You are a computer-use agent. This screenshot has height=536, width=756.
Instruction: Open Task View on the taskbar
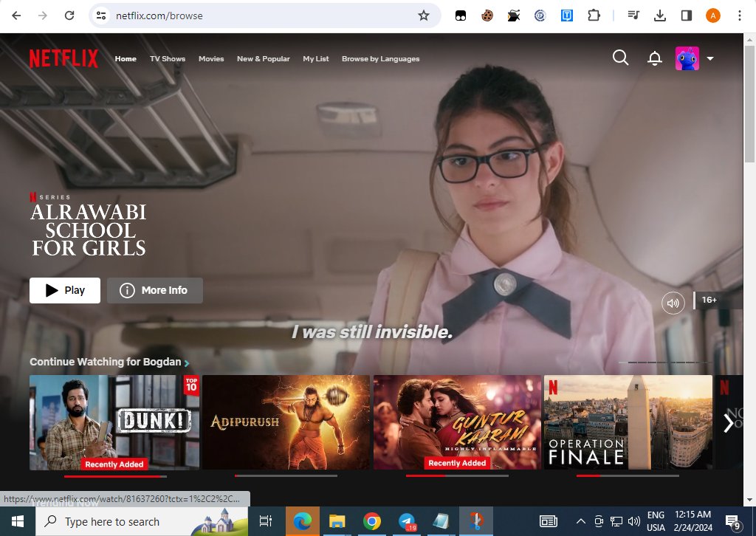coord(265,521)
